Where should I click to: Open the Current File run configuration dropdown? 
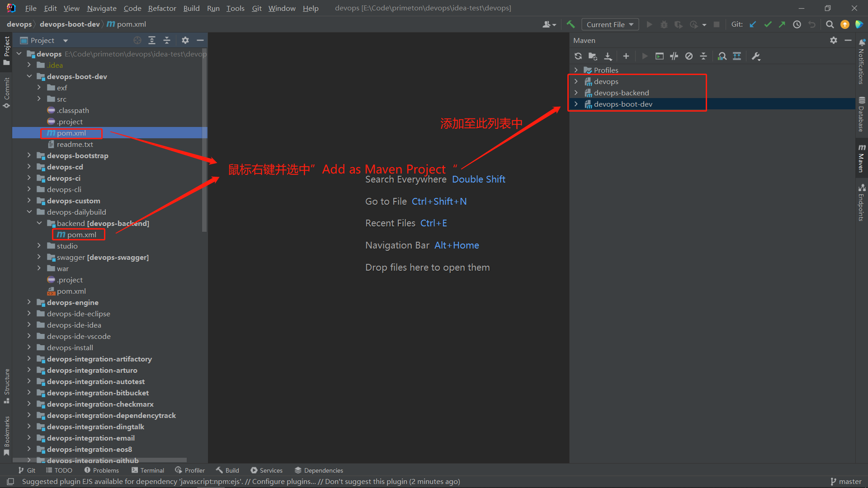[610, 24]
